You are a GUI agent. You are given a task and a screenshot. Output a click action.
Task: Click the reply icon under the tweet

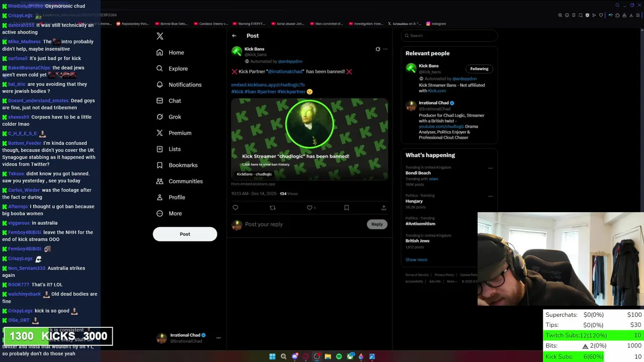click(x=235, y=208)
